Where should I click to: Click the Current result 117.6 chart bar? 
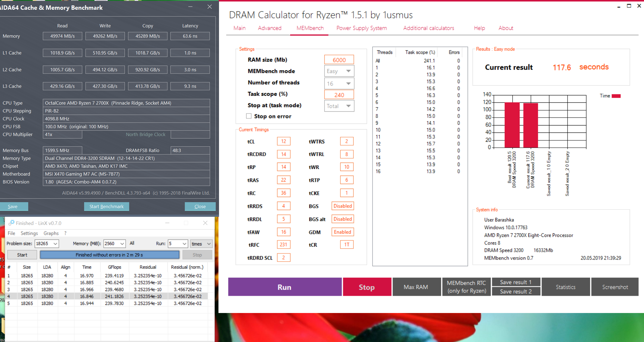531,125
